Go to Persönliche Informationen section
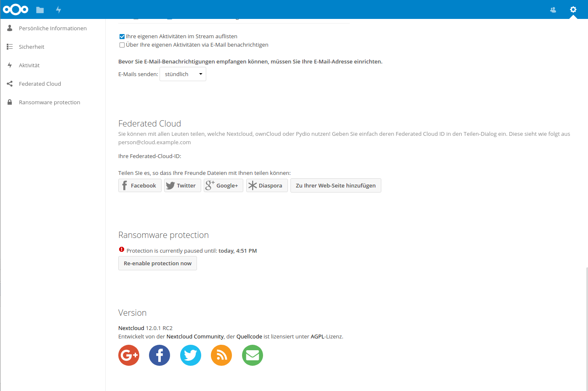This screenshot has height=391, width=588. pyautogui.click(x=53, y=28)
